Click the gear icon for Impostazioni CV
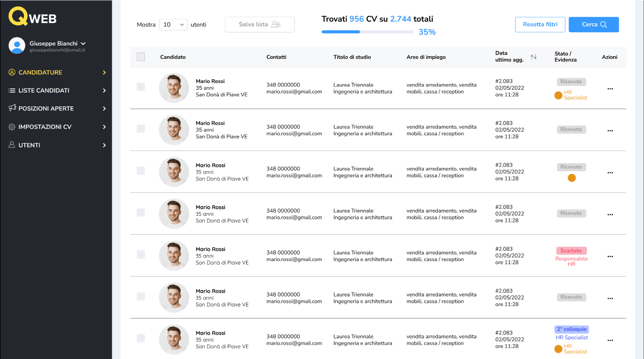Viewport: 644px width, 359px height. 12,127
